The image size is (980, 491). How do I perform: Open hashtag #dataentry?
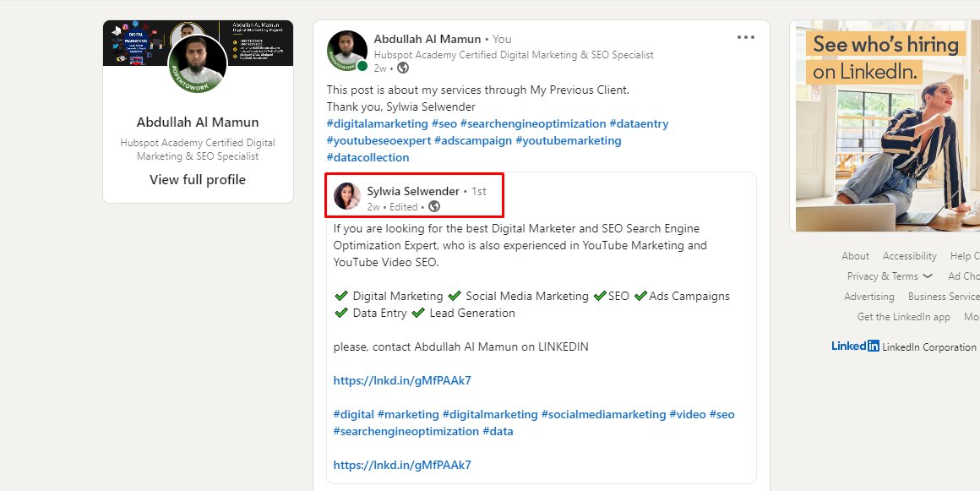639,124
